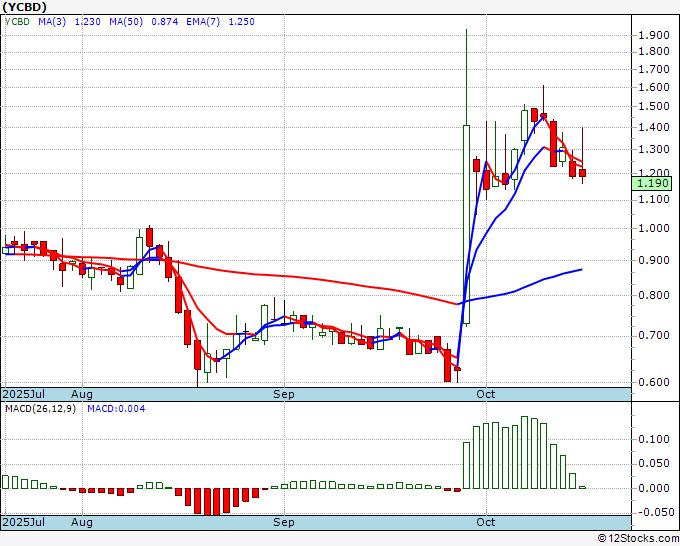Click the EMA(7) value 1.250

click(x=242, y=22)
